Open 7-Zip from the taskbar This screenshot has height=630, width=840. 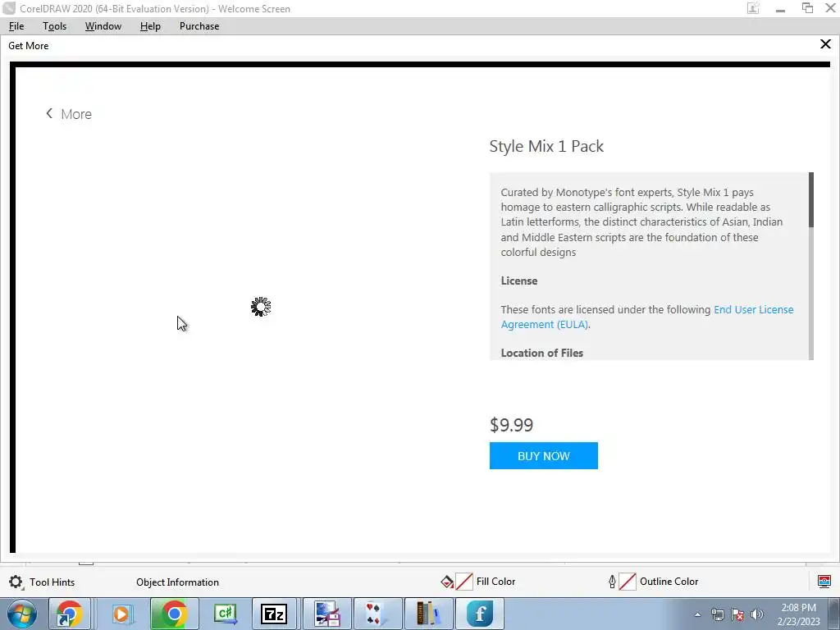point(274,614)
